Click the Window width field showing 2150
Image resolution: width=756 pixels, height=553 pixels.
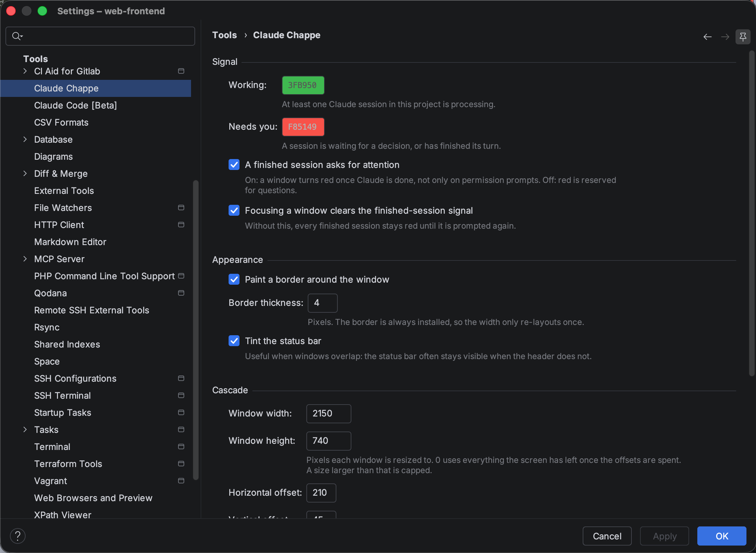(x=329, y=413)
